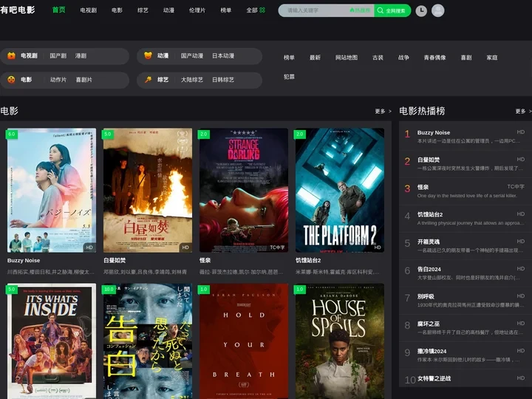Click the 怪亲 title under poster
The width and height of the screenshot is (532, 399).
(x=205, y=261)
